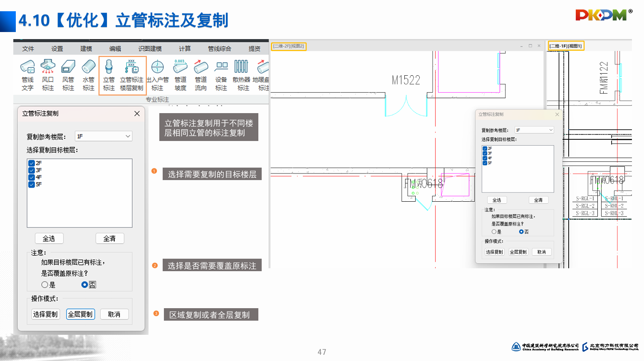
Task: Click 选择复制 in the small dialog
Action: pos(494,252)
